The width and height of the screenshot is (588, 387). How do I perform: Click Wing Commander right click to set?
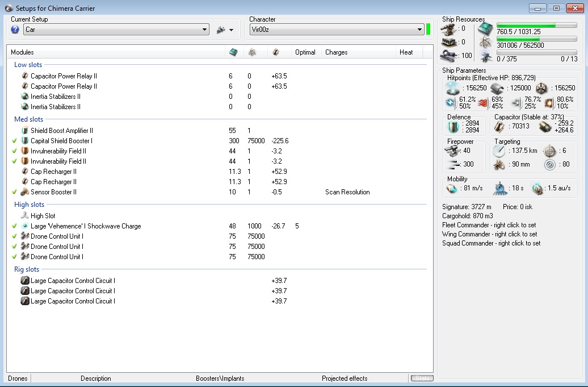click(489, 234)
